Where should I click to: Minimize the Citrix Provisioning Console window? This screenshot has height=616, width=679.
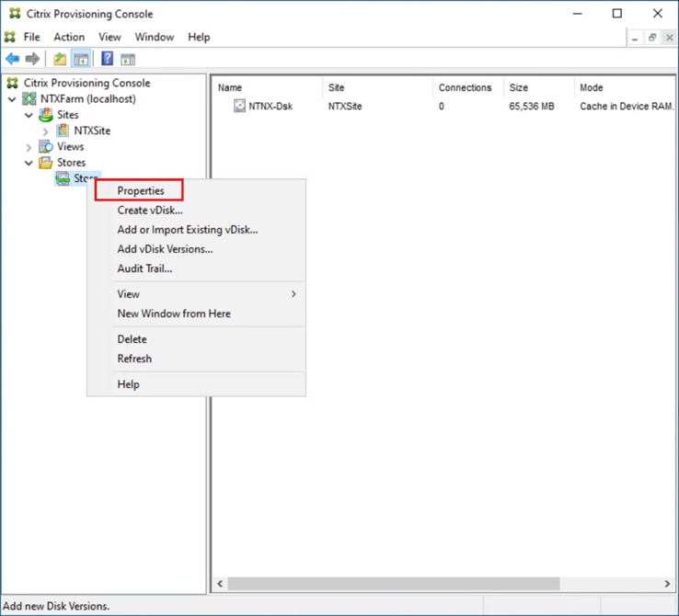[577, 14]
